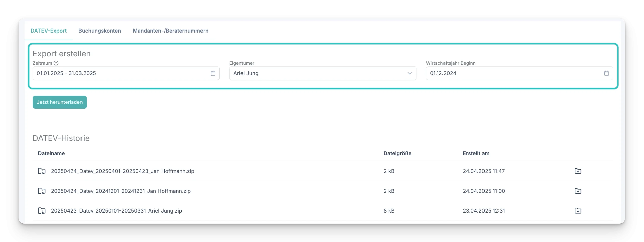This screenshot has height=242, width=644.
Task: Click the Erstellt am column header
Action: 476,153
